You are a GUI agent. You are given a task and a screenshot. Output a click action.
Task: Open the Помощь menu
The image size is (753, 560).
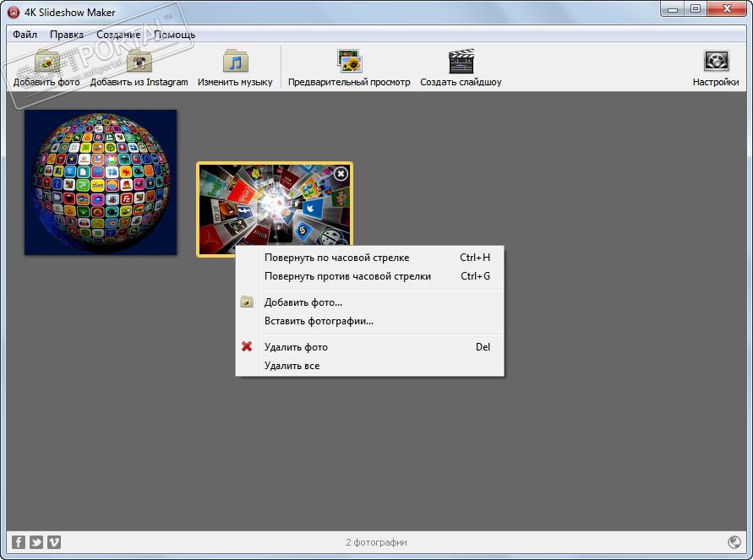point(174,34)
